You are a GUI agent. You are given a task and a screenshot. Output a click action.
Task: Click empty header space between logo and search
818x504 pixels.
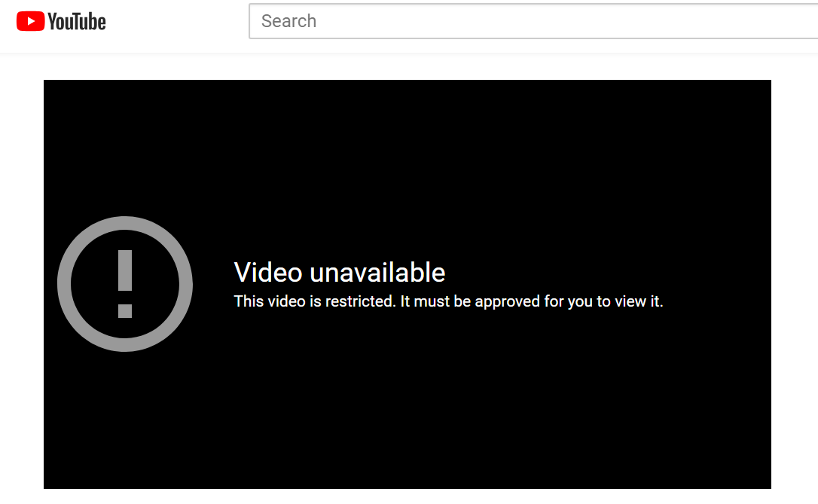coord(177,21)
